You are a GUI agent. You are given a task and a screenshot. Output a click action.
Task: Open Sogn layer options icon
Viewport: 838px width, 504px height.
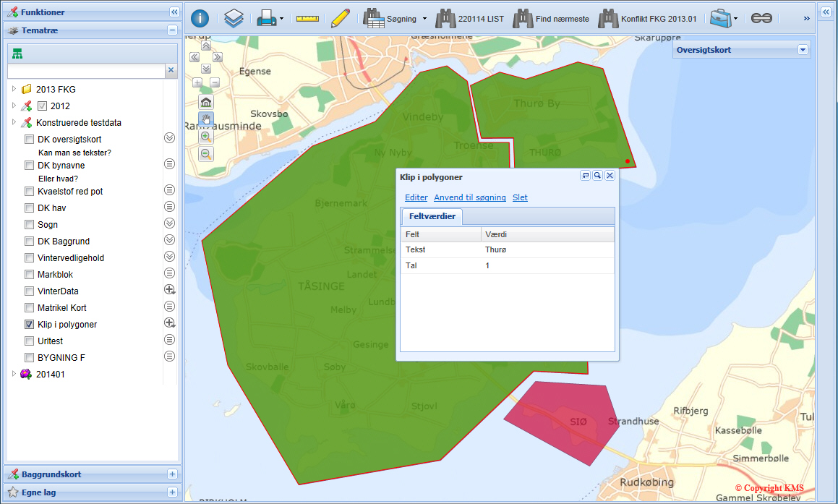[169, 223]
